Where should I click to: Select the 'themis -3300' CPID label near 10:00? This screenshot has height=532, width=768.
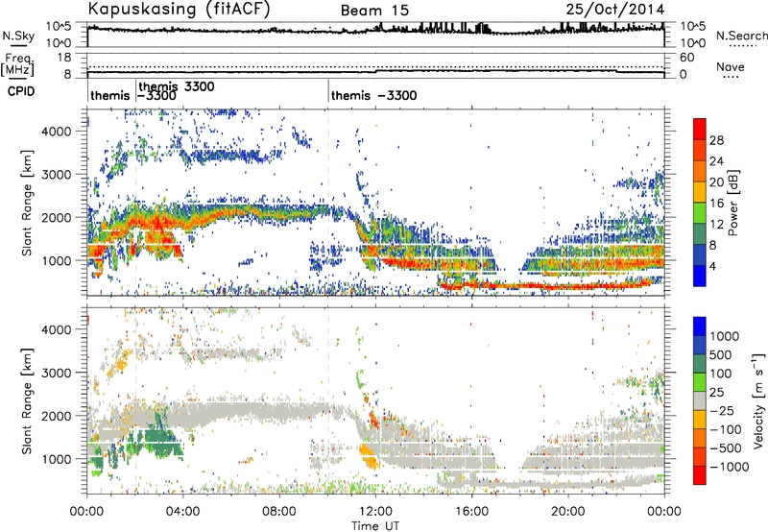[x=373, y=95]
